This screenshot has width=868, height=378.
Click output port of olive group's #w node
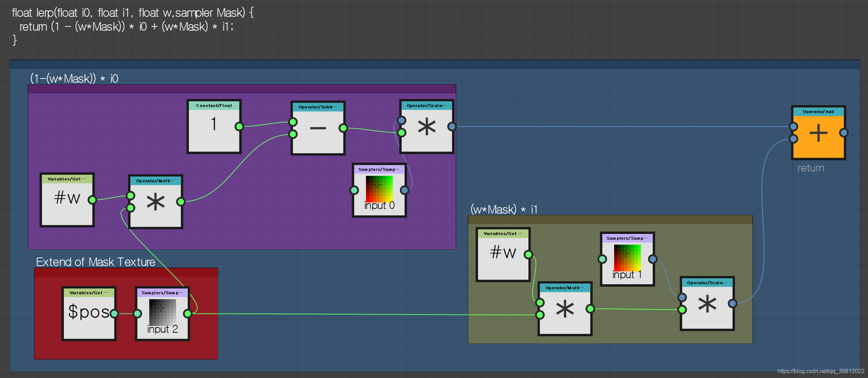(528, 255)
